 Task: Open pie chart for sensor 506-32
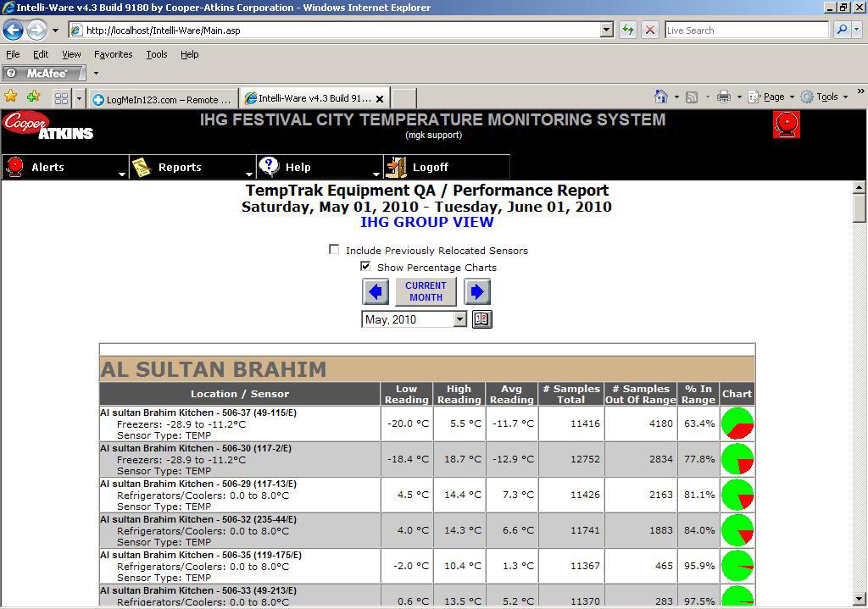(737, 530)
